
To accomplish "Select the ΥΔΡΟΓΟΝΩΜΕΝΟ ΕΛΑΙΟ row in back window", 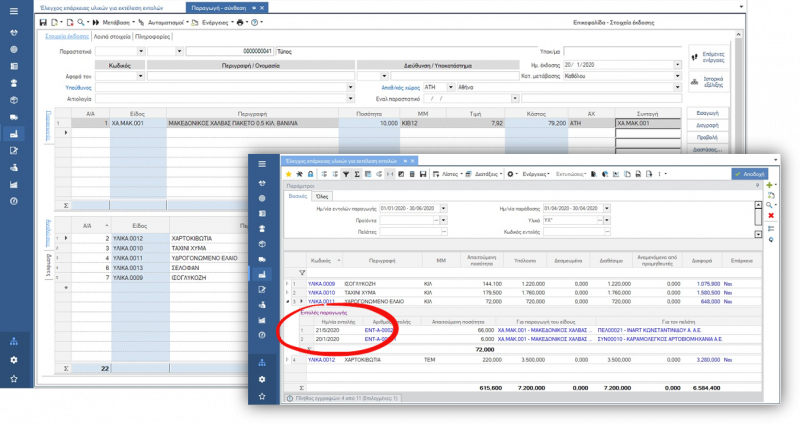I will pos(205,258).
